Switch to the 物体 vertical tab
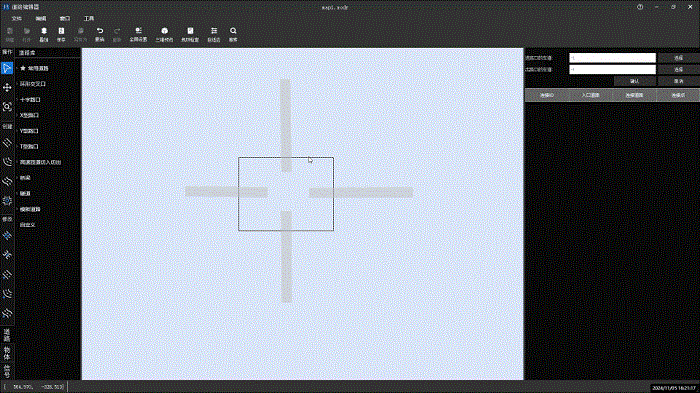Screen dimensions: 700x393 pyautogui.click(x=7, y=353)
